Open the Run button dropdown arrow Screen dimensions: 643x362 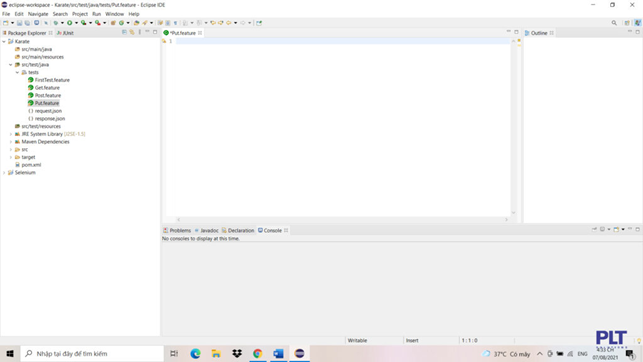[x=76, y=23]
